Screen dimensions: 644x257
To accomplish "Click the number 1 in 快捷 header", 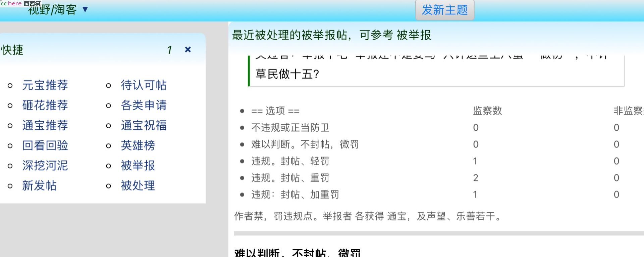I will [169, 50].
